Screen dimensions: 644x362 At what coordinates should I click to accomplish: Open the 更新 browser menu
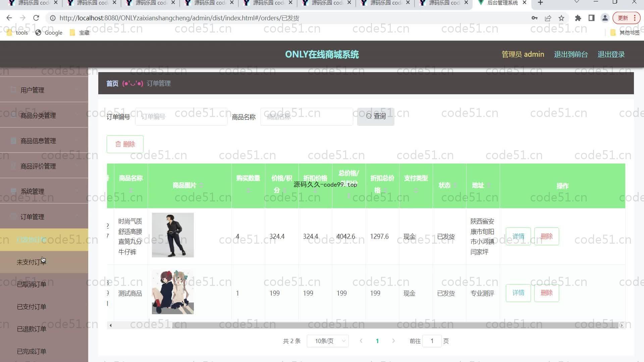(626, 18)
